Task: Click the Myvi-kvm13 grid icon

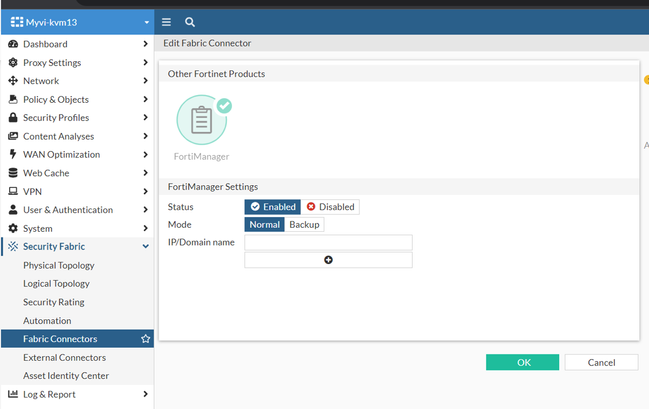Action: click(x=17, y=22)
